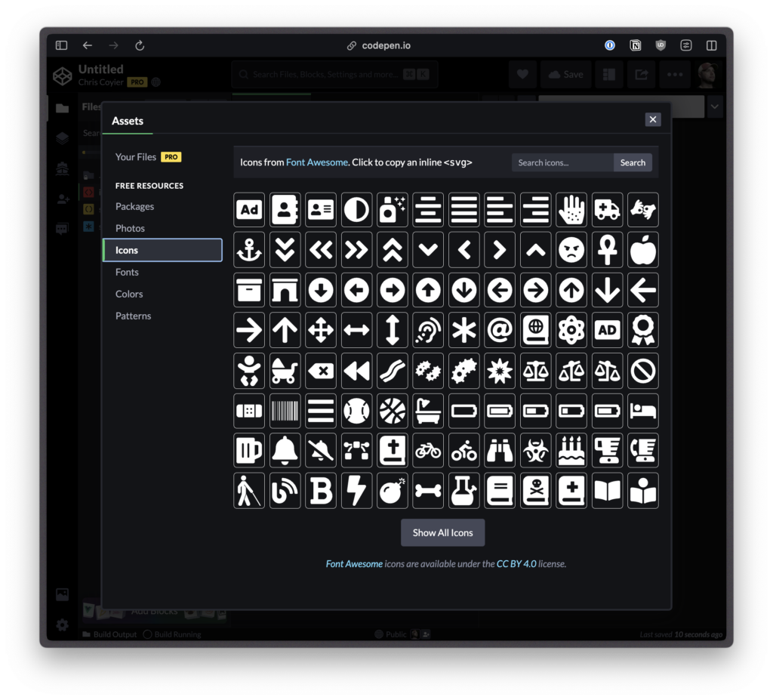Image resolution: width=773 pixels, height=700 pixels.
Task: Click the Search icons input field
Action: pyautogui.click(x=562, y=162)
